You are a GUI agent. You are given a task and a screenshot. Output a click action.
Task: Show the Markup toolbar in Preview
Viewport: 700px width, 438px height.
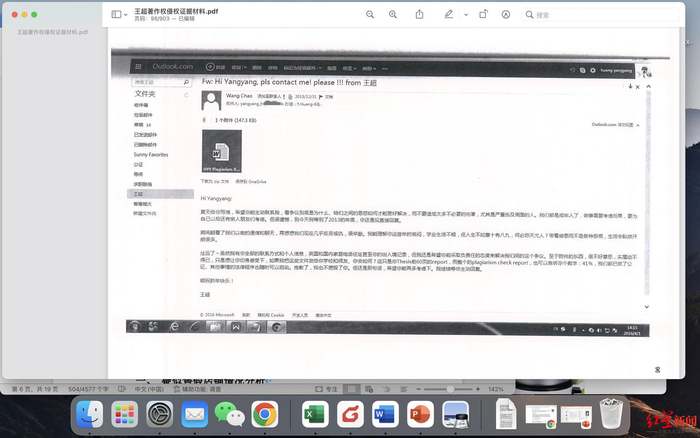pyautogui.click(x=505, y=15)
